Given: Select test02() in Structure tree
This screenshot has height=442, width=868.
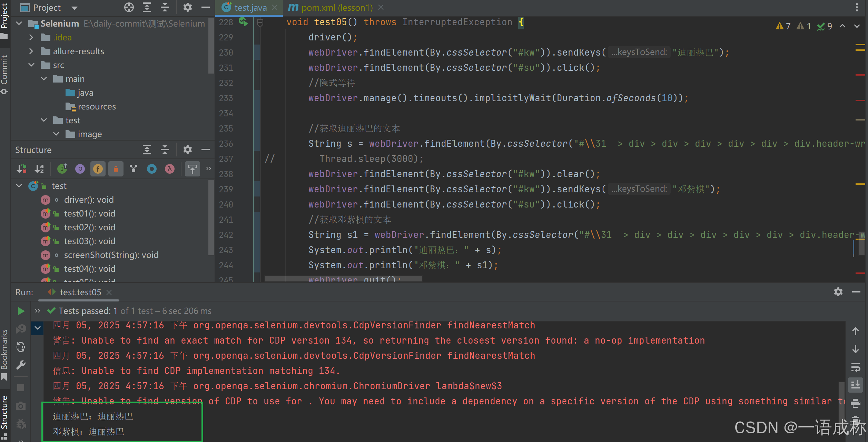Looking at the screenshot, I should tap(89, 227).
